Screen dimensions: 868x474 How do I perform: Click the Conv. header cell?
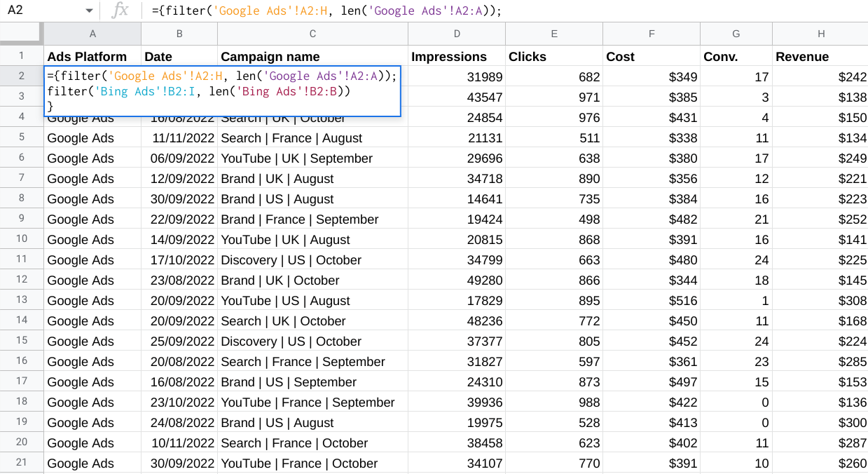click(x=736, y=57)
